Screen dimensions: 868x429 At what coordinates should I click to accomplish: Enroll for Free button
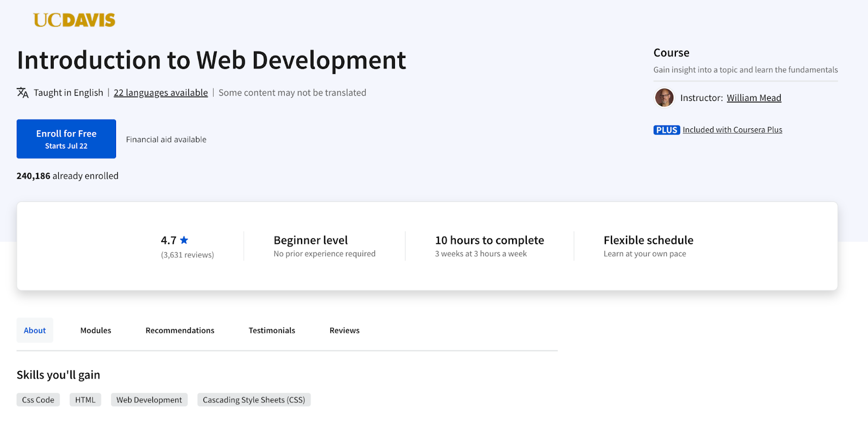66,139
